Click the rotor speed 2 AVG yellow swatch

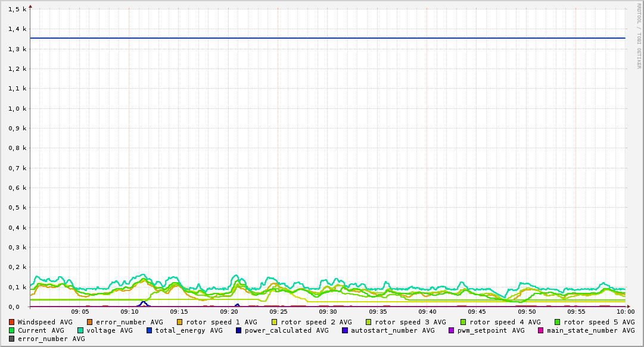pos(275,323)
